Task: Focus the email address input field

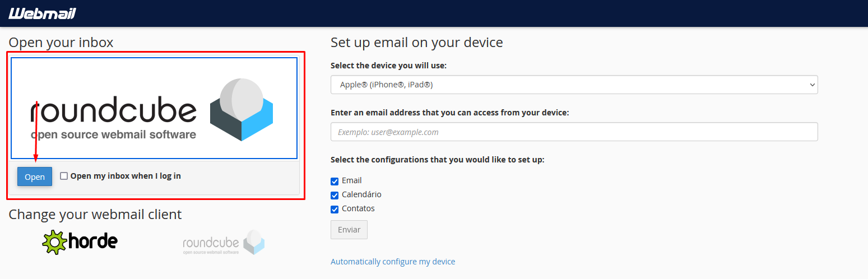Action: (574, 132)
